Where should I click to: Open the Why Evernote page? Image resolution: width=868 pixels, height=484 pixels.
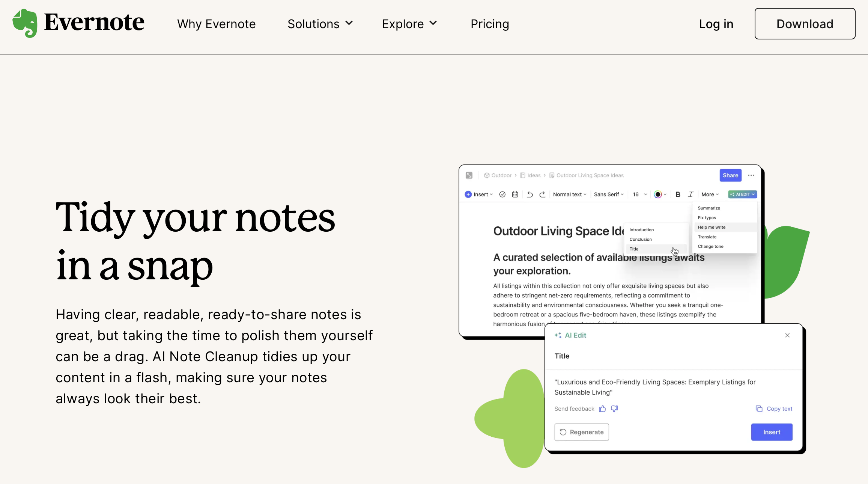(x=216, y=24)
